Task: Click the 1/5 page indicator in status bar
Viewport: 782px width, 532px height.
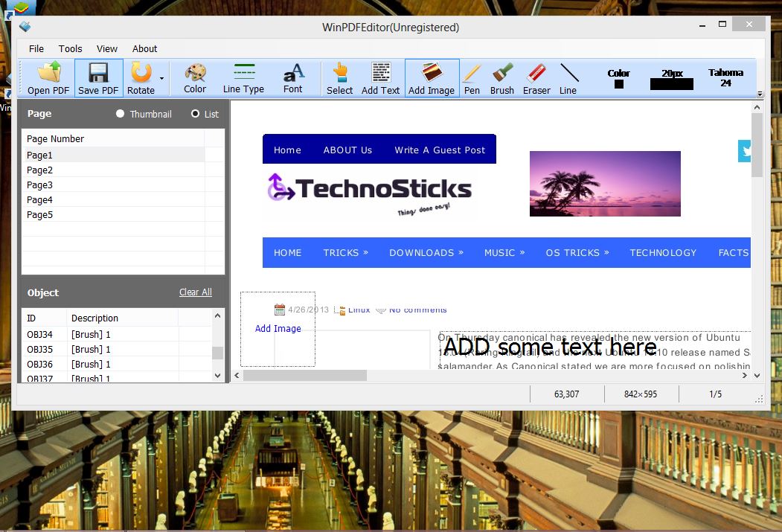Action: pos(715,394)
